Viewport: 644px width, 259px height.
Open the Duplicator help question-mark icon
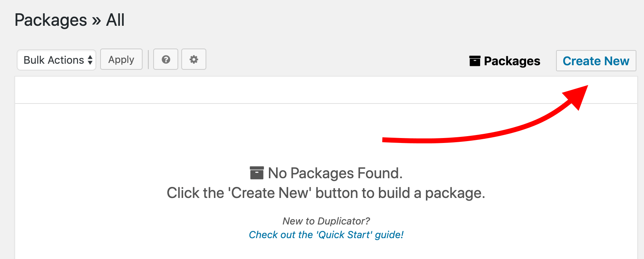click(x=165, y=59)
